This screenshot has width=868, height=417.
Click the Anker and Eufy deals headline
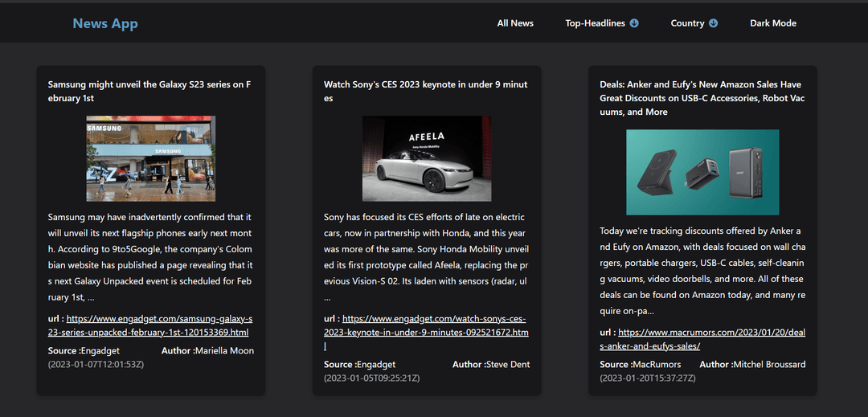(702, 98)
